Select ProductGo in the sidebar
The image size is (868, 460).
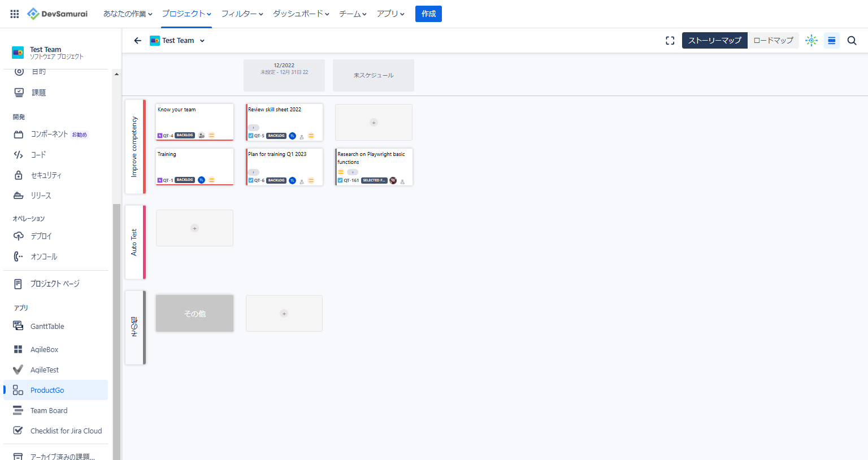coord(47,390)
